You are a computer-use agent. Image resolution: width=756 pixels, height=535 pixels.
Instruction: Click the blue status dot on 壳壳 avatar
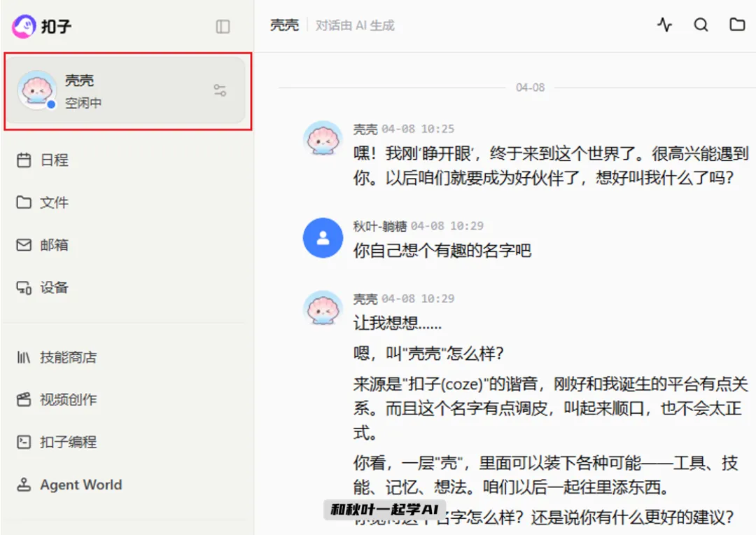click(x=51, y=104)
